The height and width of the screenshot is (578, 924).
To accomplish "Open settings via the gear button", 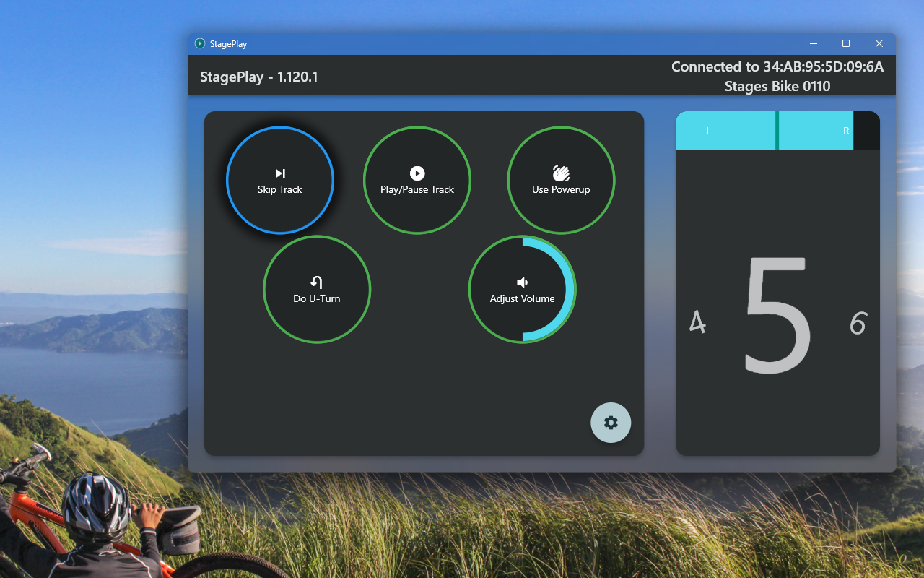I will (x=611, y=423).
